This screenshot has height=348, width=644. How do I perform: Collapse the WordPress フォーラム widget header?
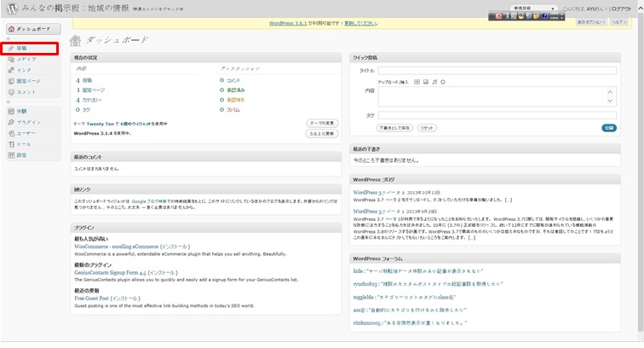[x=485, y=258]
